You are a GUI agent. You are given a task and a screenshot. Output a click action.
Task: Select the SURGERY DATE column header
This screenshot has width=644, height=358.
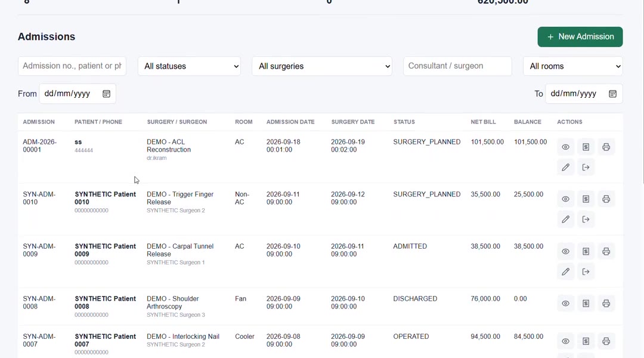[x=353, y=122]
